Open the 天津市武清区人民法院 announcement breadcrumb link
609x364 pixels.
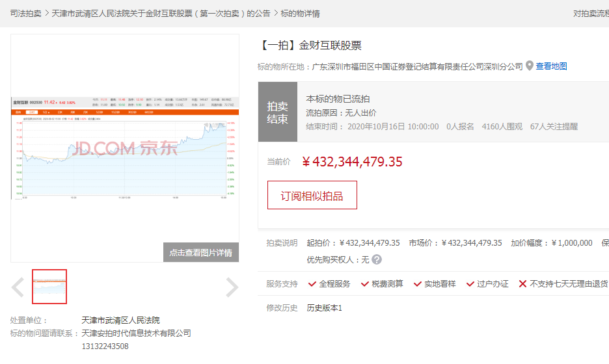(161, 14)
